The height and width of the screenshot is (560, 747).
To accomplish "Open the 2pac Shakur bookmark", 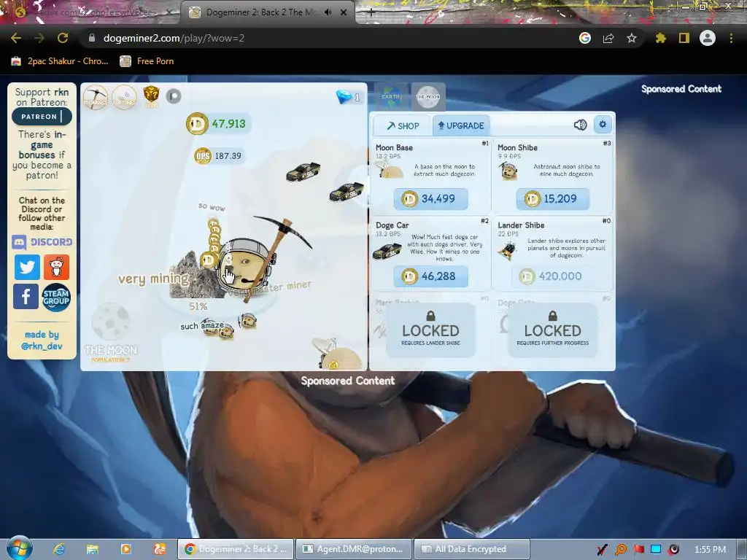I will coord(60,61).
